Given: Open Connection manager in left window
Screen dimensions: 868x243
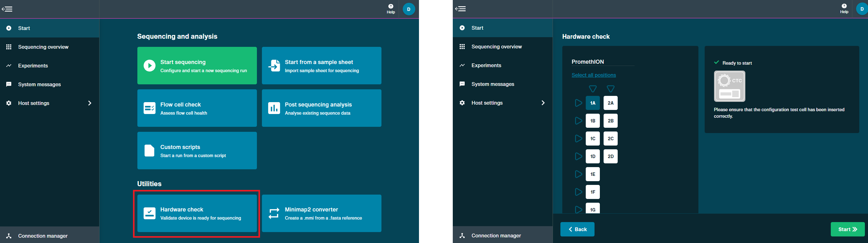Looking at the screenshot, I should (49, 235).
